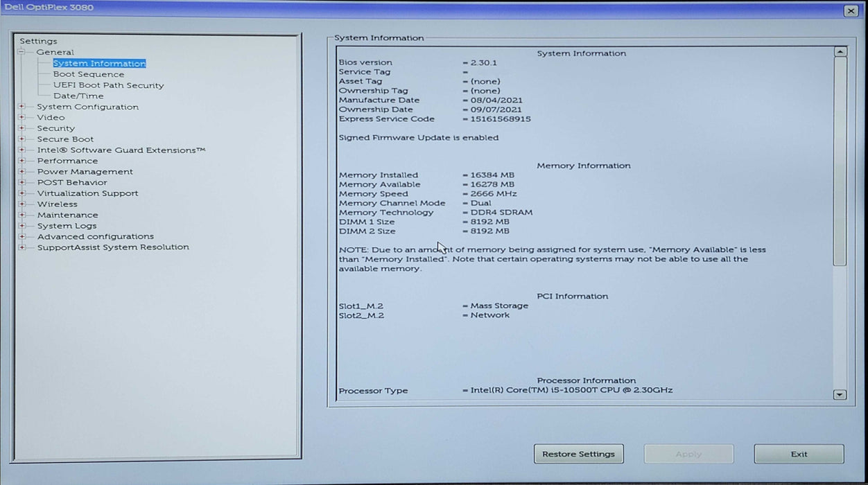This screenshot has height=485, width=868.
Task: Select the Power Management label
Action: [85, 172]
